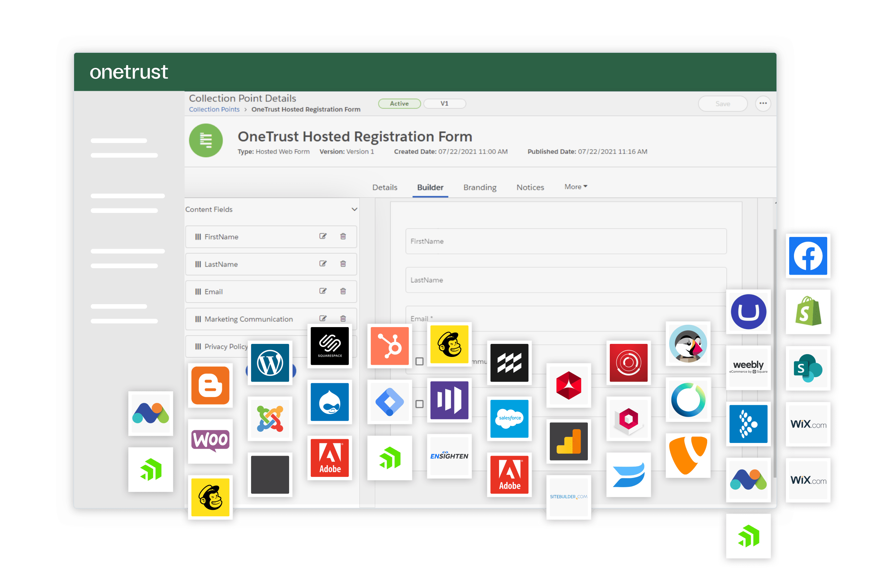Select the Builder tab

point(430,187)
